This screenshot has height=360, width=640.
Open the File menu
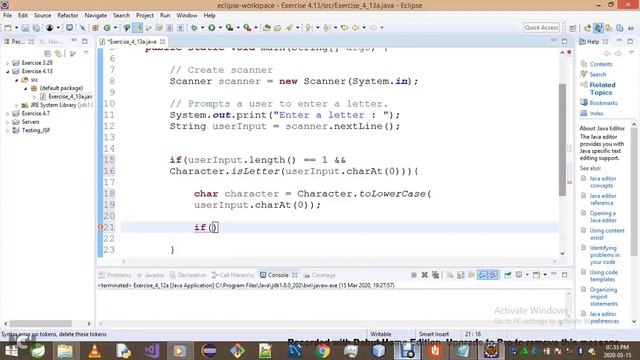[x=7, y=15]
